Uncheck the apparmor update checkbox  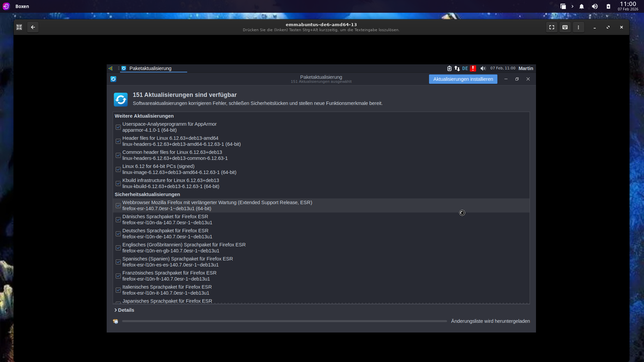tap(118, 127)
